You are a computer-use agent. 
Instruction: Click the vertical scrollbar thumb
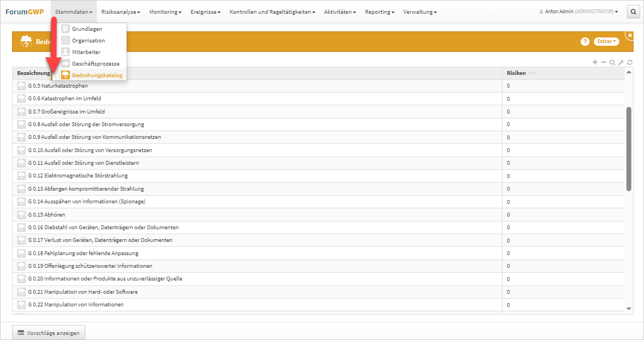(x=629, y=149)
